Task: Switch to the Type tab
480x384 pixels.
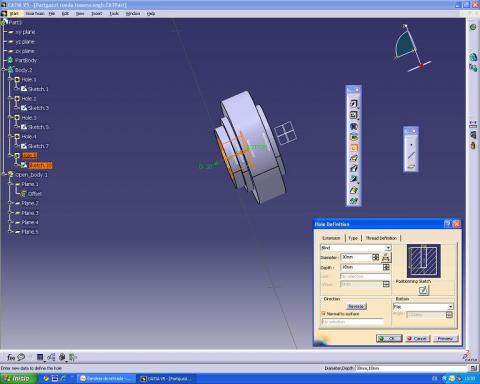Action: (x=353, y=238)
